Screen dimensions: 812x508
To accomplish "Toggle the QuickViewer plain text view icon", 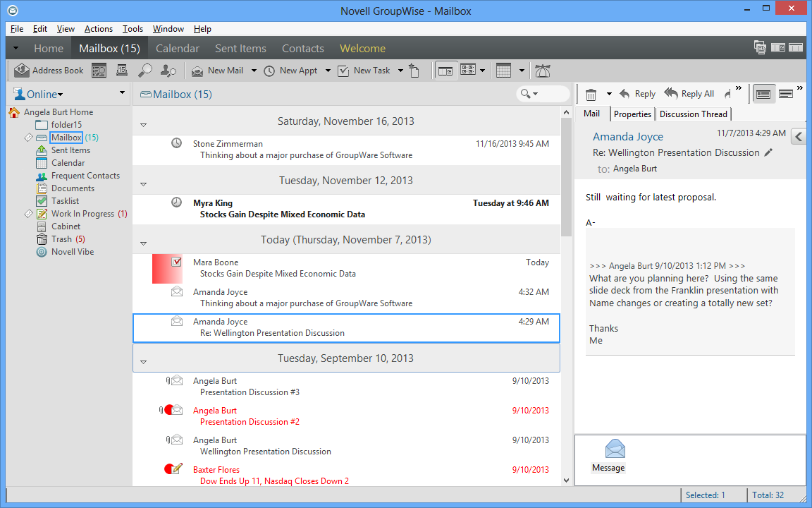I will point(786,94).
